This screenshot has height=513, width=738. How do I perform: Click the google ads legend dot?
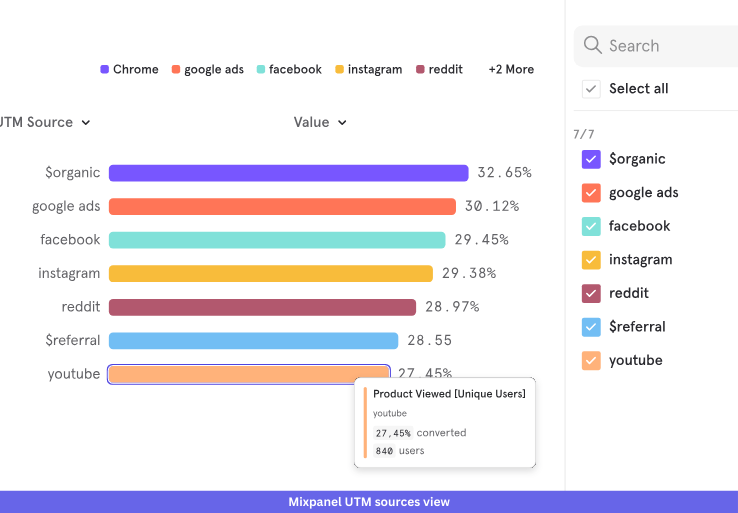tap(176, 70)
